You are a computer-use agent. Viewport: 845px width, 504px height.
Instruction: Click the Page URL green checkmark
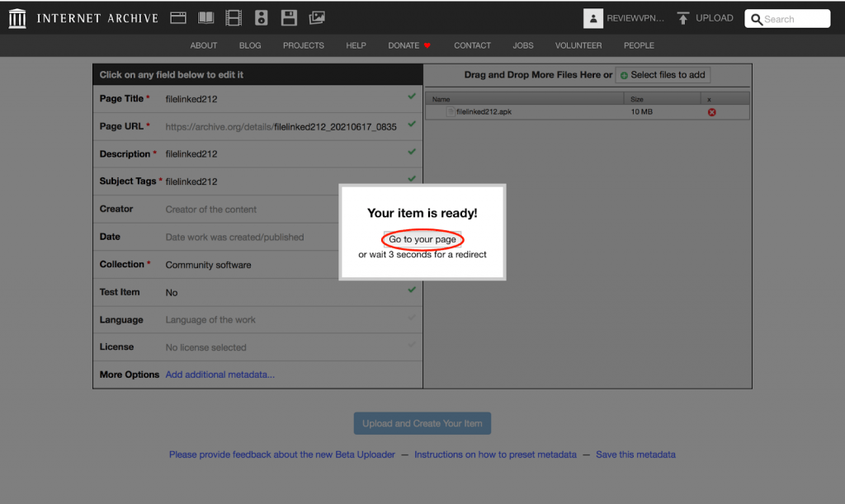tap(412, 124)
